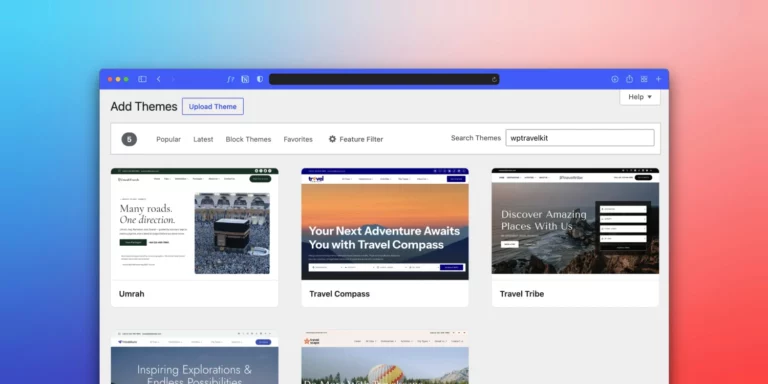
Task: Click the browser address bar
Action: [384, 79]
